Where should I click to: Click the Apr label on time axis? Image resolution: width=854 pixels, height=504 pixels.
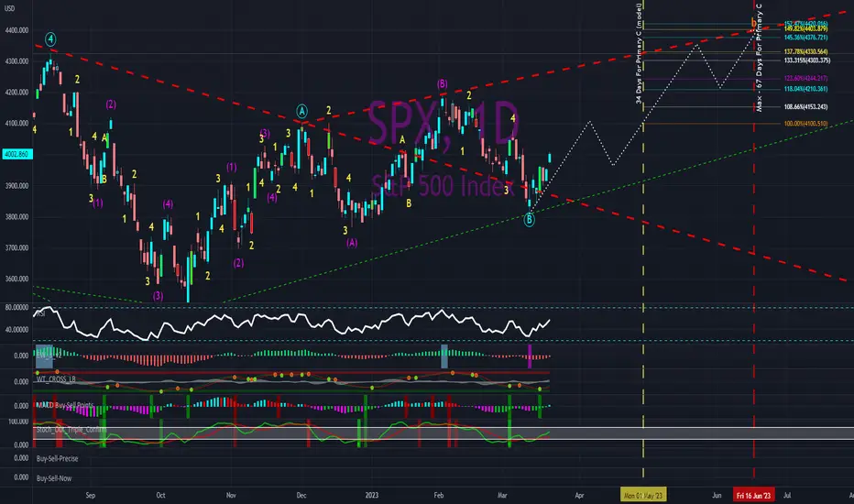pos(579,495)
